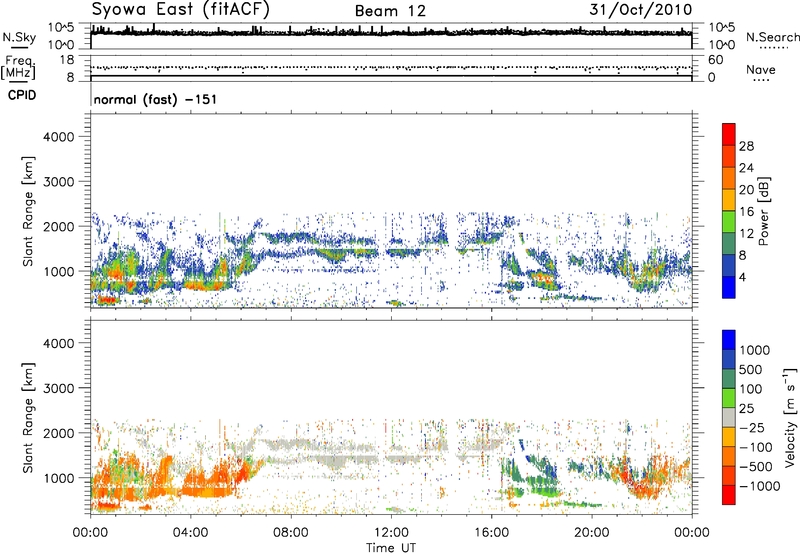Click the 'Velocity [m s-1]' colorbar title
The image size is (800, 554).
coord(790,417)
